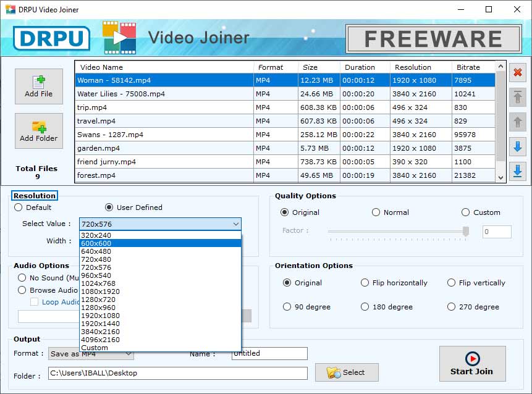Click the Start Join button
The width and height of the screenshot is (532, 394).
tap(472, 364)
